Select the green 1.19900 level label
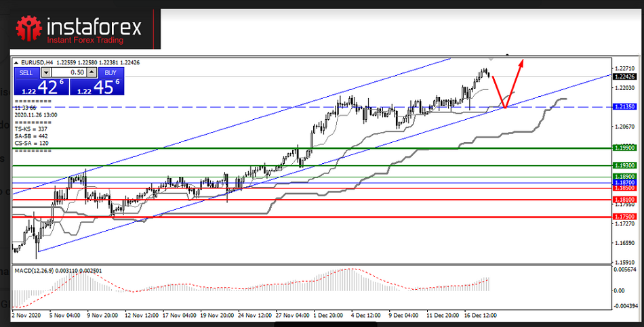The image size is (644, 327). [x=624, y=148]
